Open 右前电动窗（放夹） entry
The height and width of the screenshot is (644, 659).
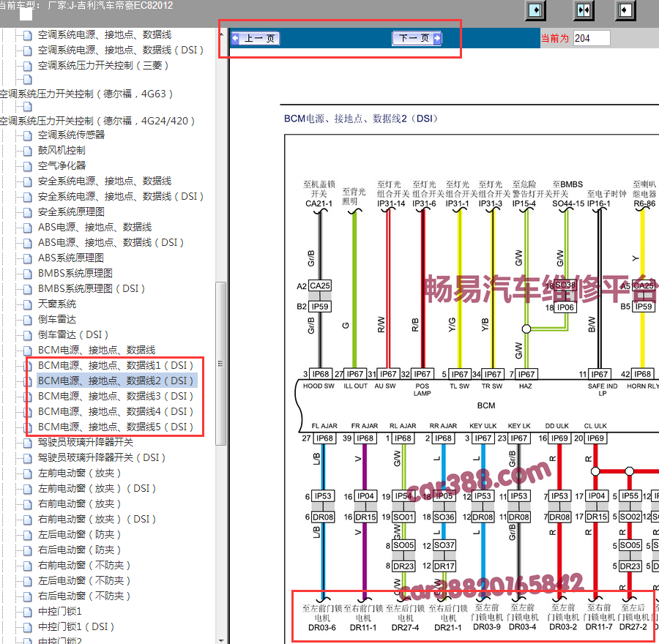pyautogui.click(x=79, y=504)
